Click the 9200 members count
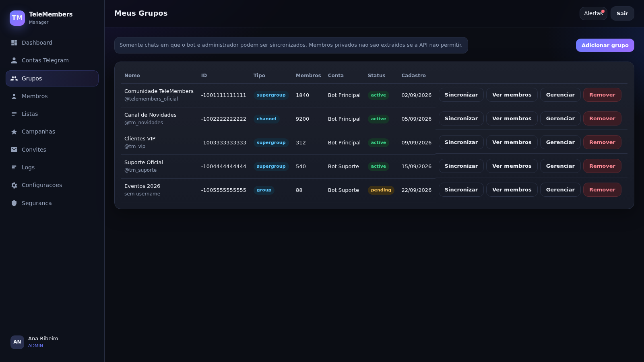644x362 pixels. click(302, 119)
